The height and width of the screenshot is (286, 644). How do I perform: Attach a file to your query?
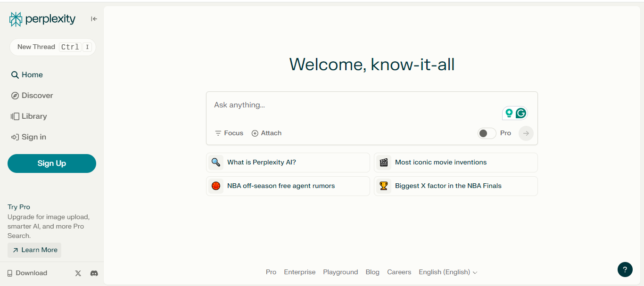pos(266,133)
